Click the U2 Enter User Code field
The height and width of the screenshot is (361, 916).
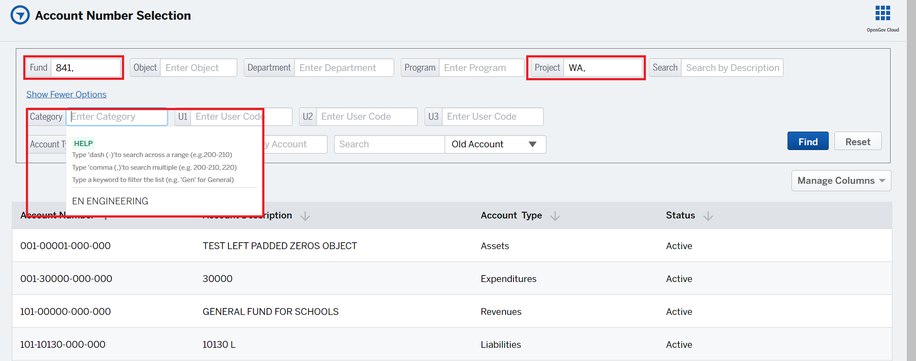[x=367, y=117]
